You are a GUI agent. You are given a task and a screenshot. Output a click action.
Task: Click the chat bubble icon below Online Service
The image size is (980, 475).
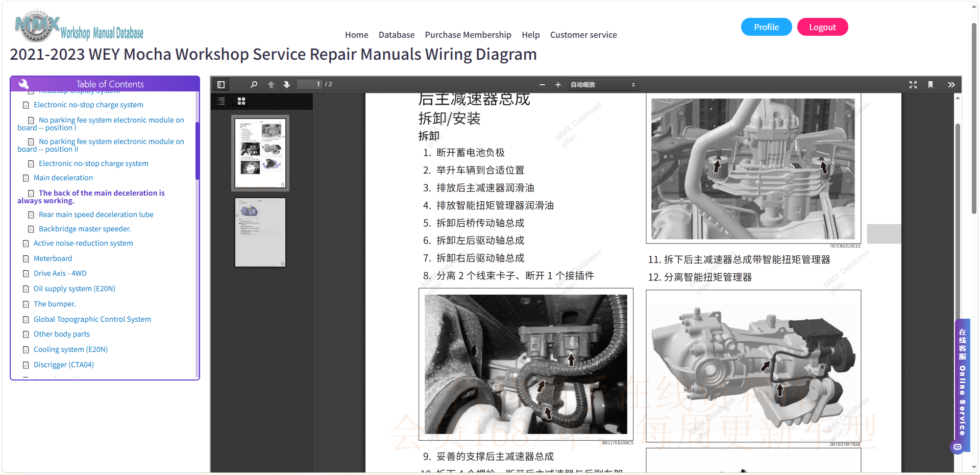coord(958,447)
